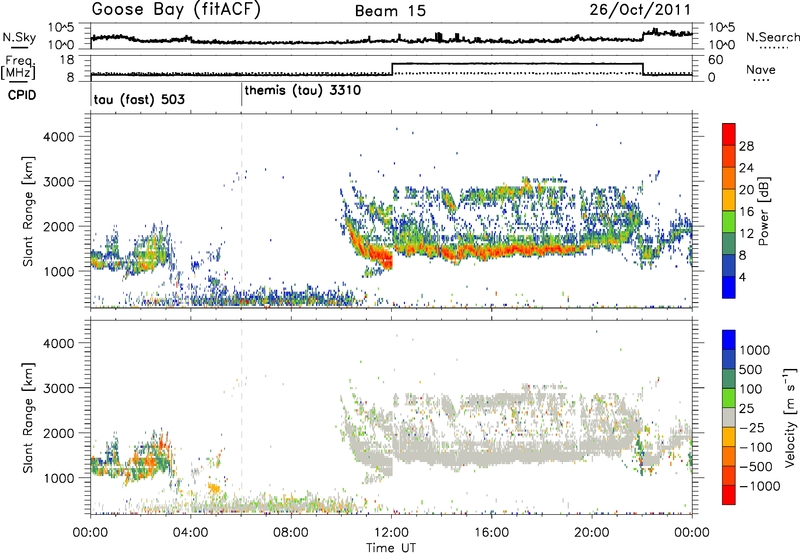Viewport: 800px width, 554px height.
Task: Click the "-1000" velocity colorbar label
Action: click(760, 486)
